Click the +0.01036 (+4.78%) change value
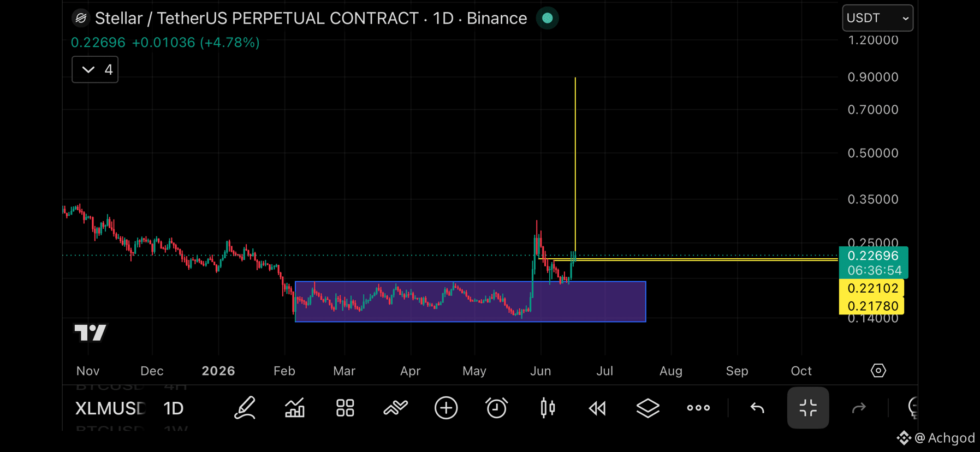 point(196,43)
